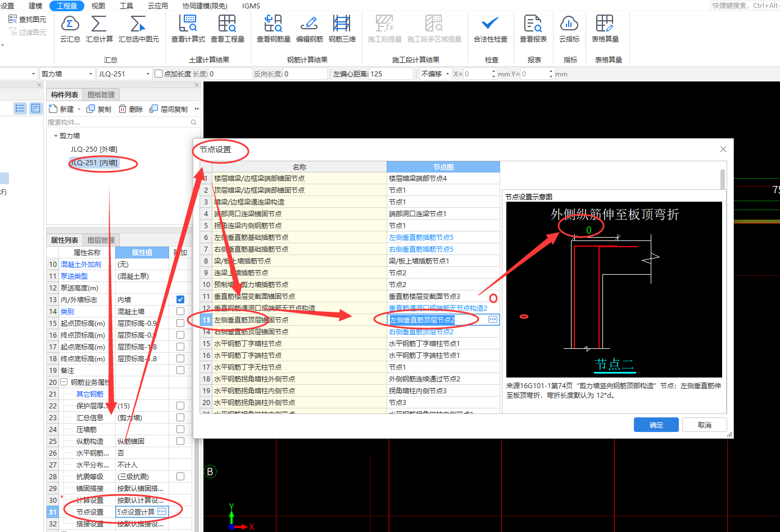The image size is (780, 532).
Task: Open ellipsis button in 节点设置 property row
Action: click(162, 511)
